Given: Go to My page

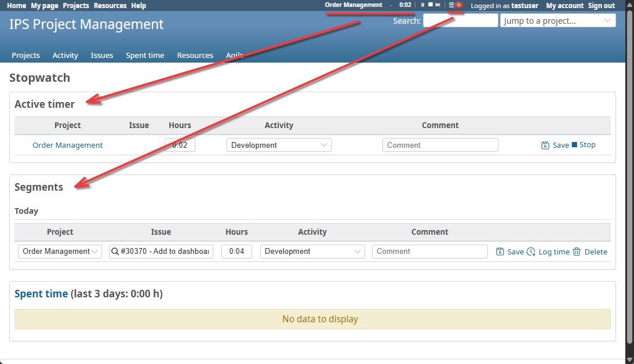Looking at the screenshot, I should [45, 6].
